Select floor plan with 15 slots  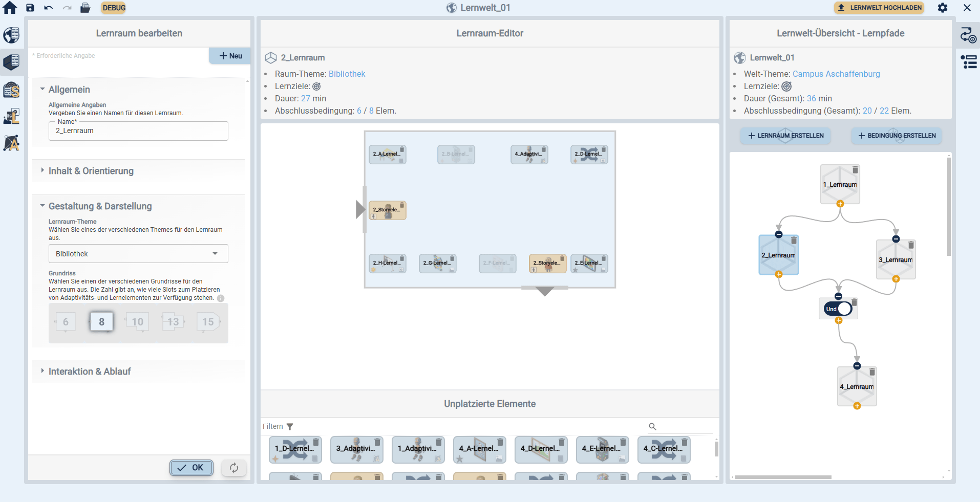point(208,322)
